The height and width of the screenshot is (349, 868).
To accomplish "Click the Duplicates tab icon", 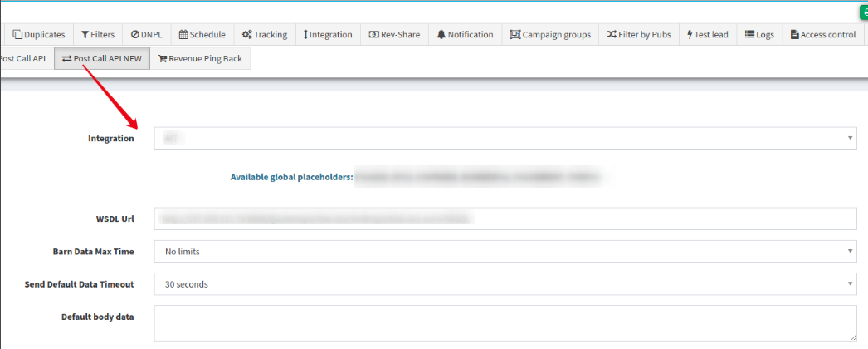I will pos(17,35).
